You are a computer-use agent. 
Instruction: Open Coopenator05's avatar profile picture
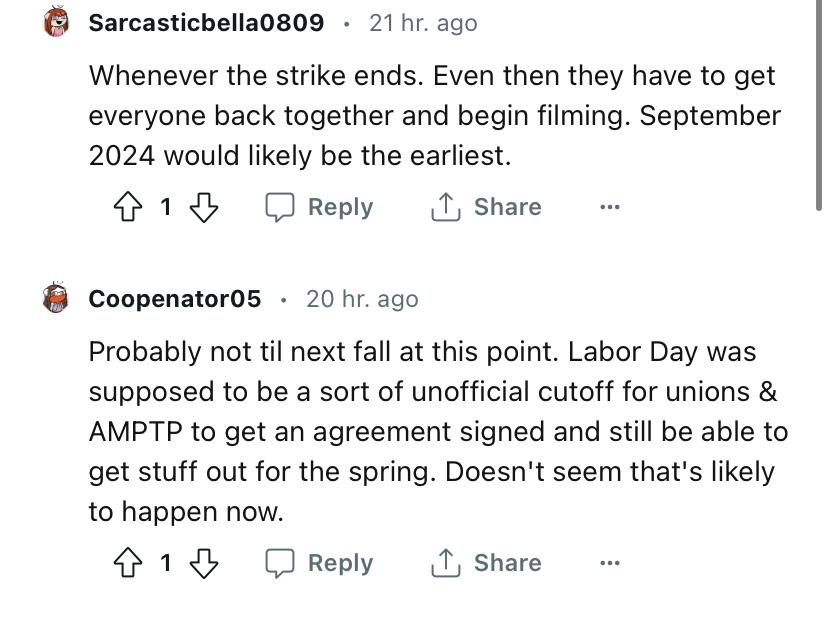(57, 299)
